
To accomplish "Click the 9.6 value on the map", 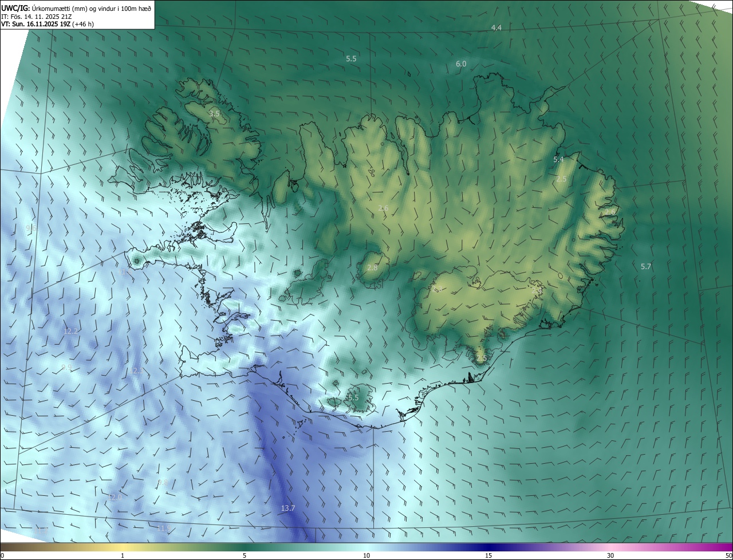I will click(31, 228).
